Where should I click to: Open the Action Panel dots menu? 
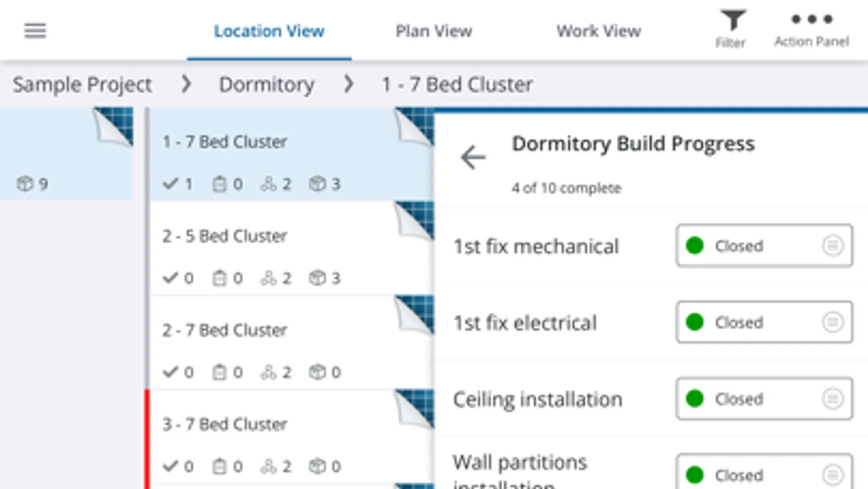812,20
